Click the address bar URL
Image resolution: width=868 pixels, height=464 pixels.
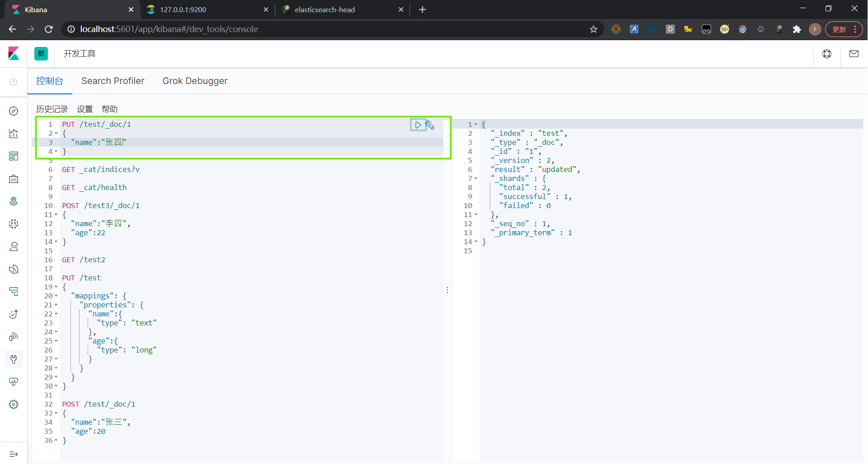coord(169,29)
